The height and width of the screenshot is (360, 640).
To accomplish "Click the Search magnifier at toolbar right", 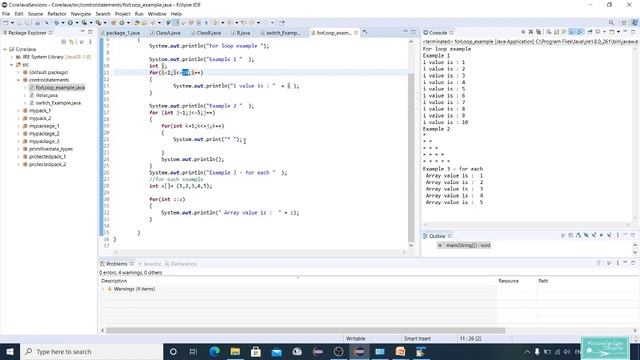I will click(611, 23).
